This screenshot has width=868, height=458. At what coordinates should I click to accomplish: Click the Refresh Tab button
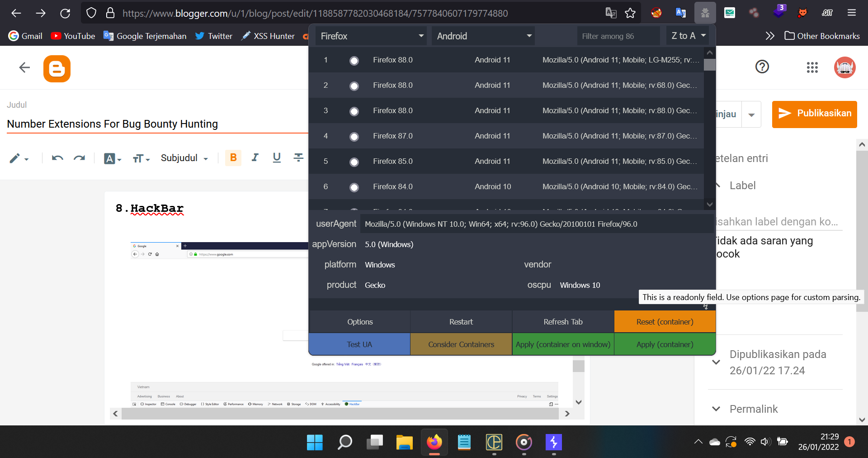click(563, 322)
